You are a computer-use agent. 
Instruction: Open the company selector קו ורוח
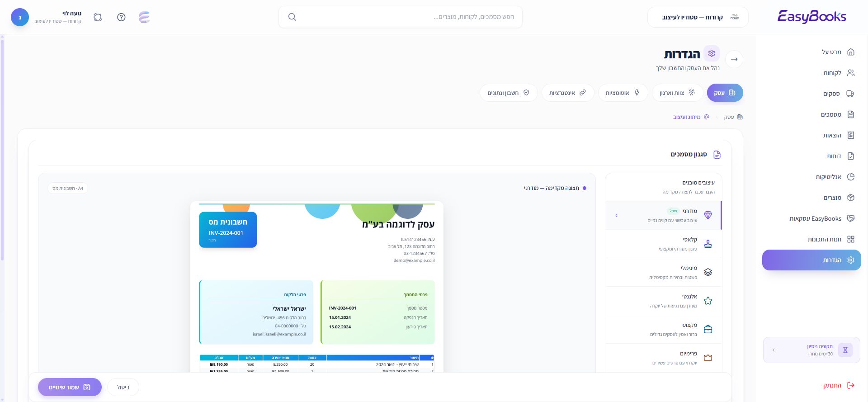698,17
